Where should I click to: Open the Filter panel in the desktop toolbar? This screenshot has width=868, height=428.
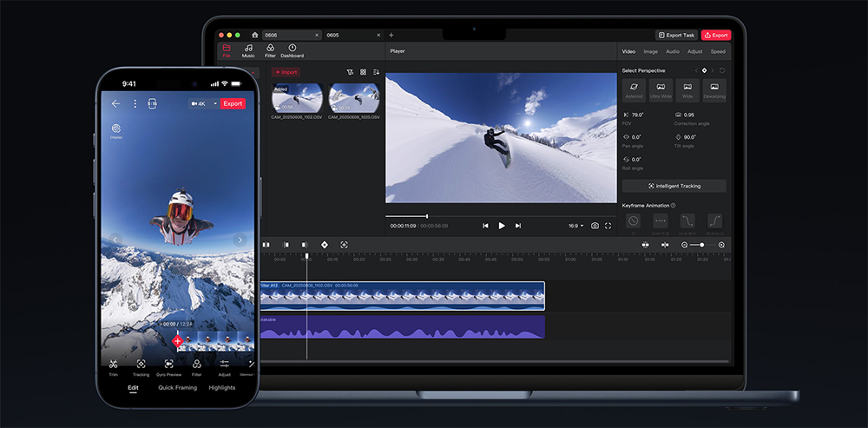click(270, 49)
